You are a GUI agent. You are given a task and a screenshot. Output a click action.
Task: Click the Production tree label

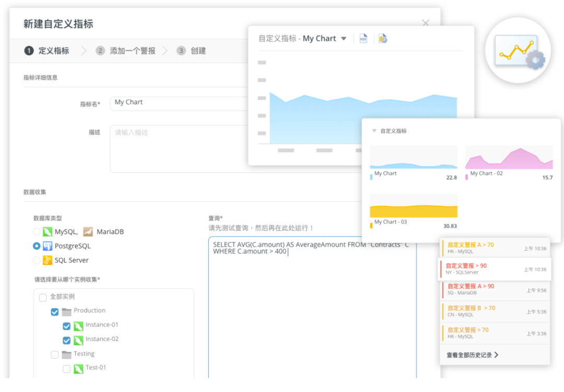(x=90, y=311)
